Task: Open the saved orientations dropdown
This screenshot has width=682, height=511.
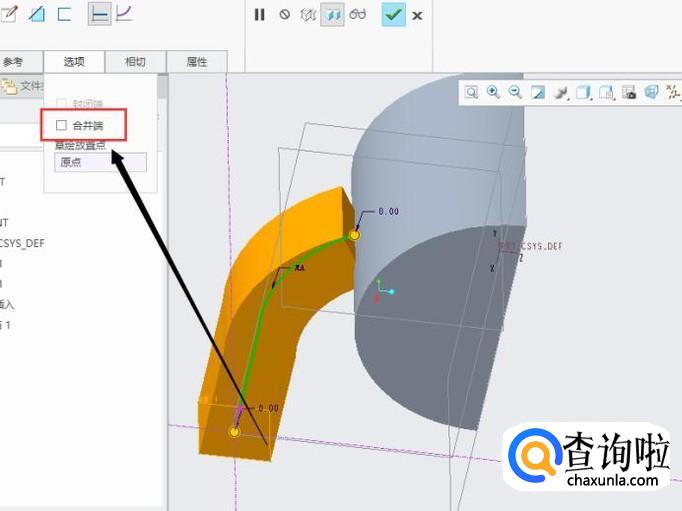Action: click(x=606, y=92)
